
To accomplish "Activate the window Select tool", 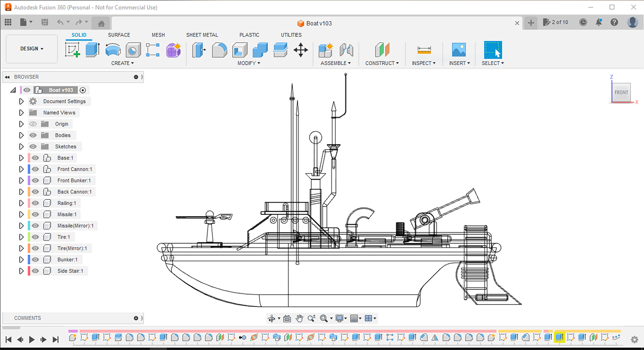I will pyautogui.click(x=493, y=50).
